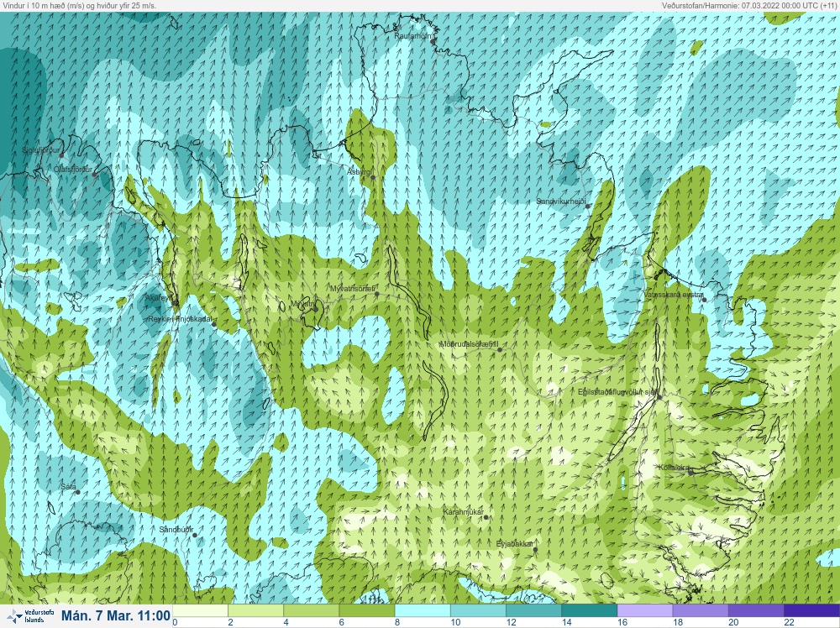Click the Kárahnjúkar station dot
The height and width of the screenshot is (628, 840).
tap(486, 517)
